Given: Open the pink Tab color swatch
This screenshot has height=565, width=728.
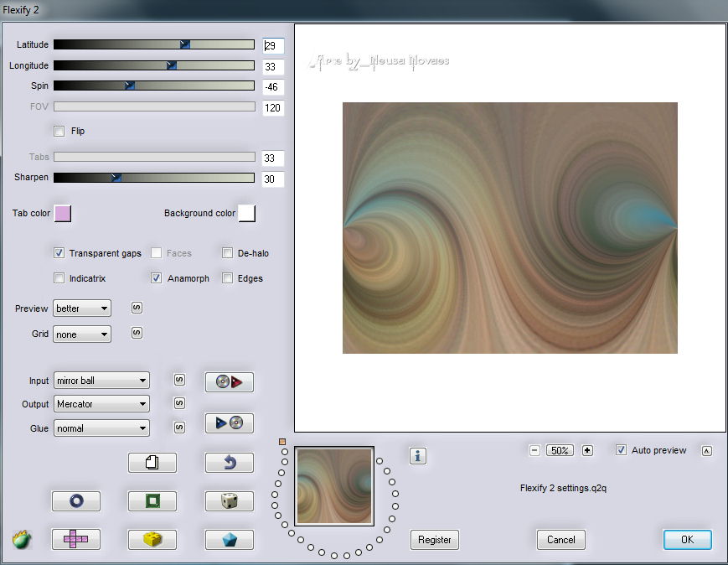Looking at the screenshot, I should tap(63, 213).
